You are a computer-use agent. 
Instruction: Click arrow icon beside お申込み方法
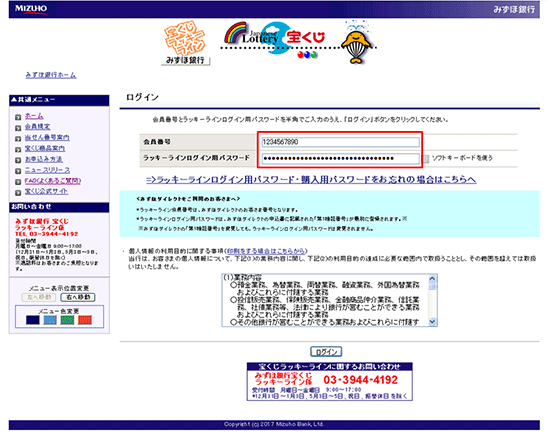coord(18,160)
